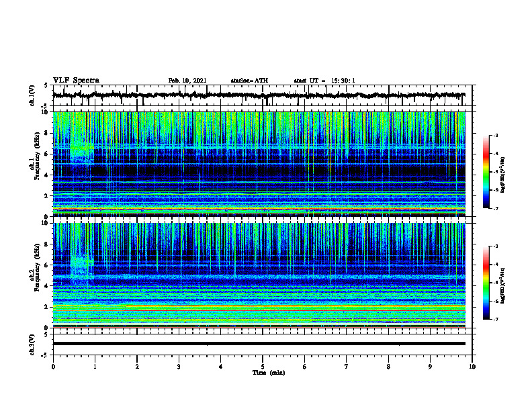
Task: Click the "ch.3(V)" waveform axis label
Action: tap(32, 345)
